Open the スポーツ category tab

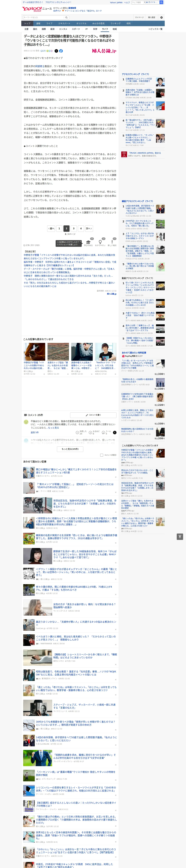[x=76, y=29]
